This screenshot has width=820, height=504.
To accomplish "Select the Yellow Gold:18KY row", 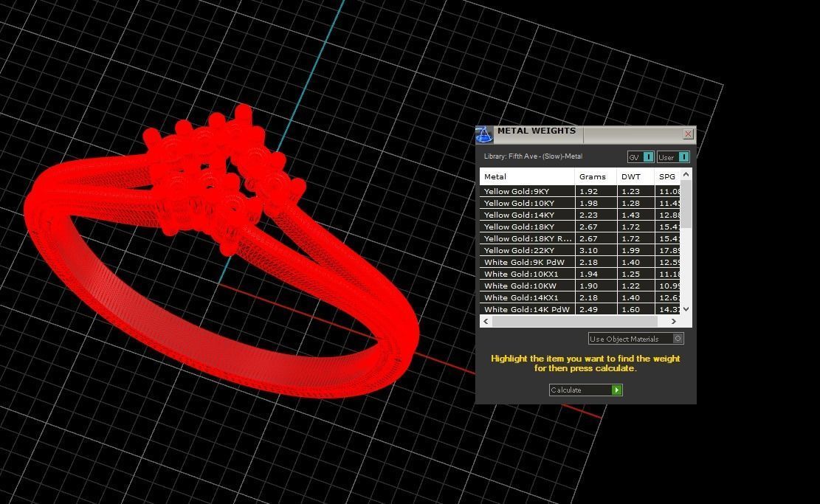I will 580,227.
